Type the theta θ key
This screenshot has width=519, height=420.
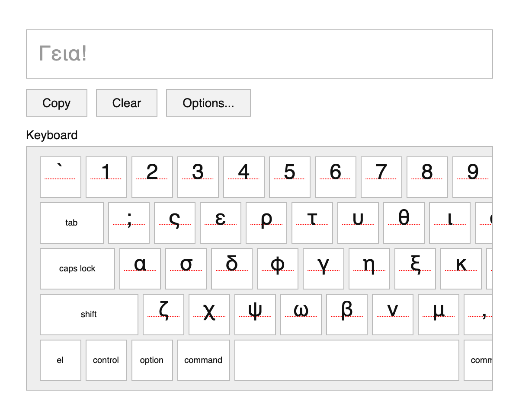[404, 223]
